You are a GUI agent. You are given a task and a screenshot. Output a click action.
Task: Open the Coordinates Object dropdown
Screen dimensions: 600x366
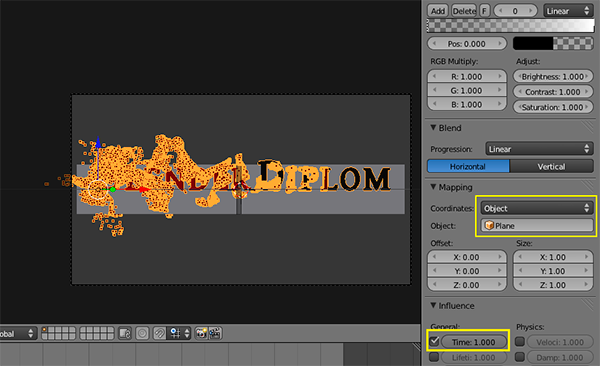(x=537, y=208)
